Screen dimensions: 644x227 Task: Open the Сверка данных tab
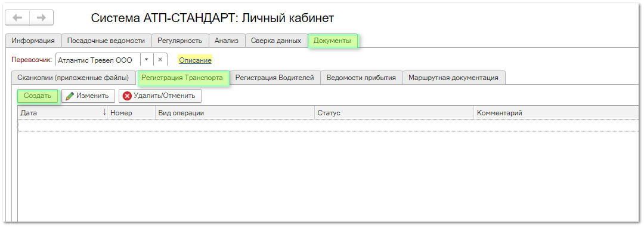[276, 41]
